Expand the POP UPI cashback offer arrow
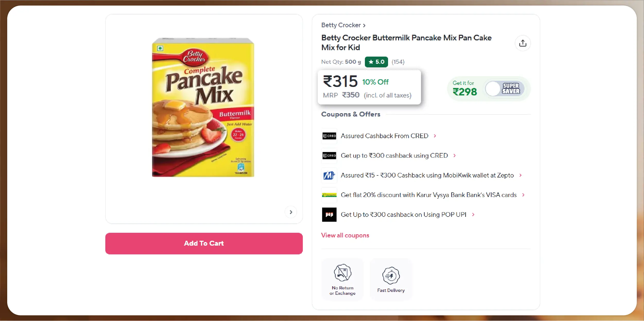 [473, 215]
